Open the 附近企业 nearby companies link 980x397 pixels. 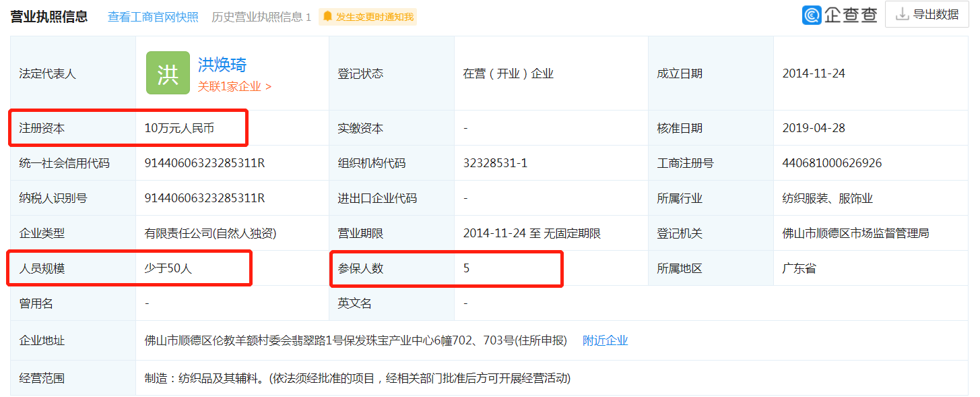(605, 340)
